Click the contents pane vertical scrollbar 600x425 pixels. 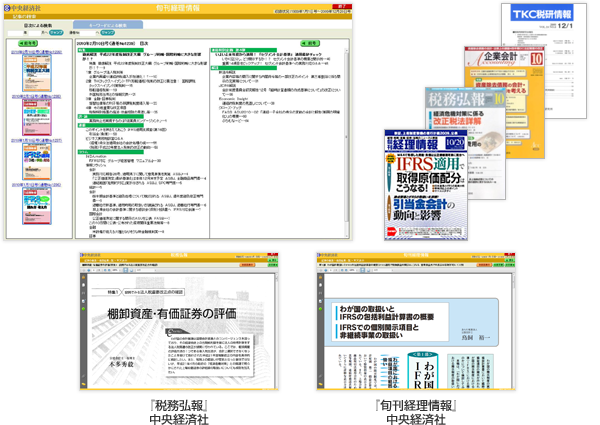tap(347, 142)
